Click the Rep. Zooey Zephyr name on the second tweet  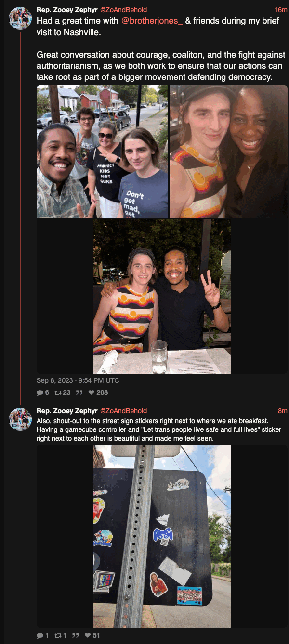click(x=67, y=411)
